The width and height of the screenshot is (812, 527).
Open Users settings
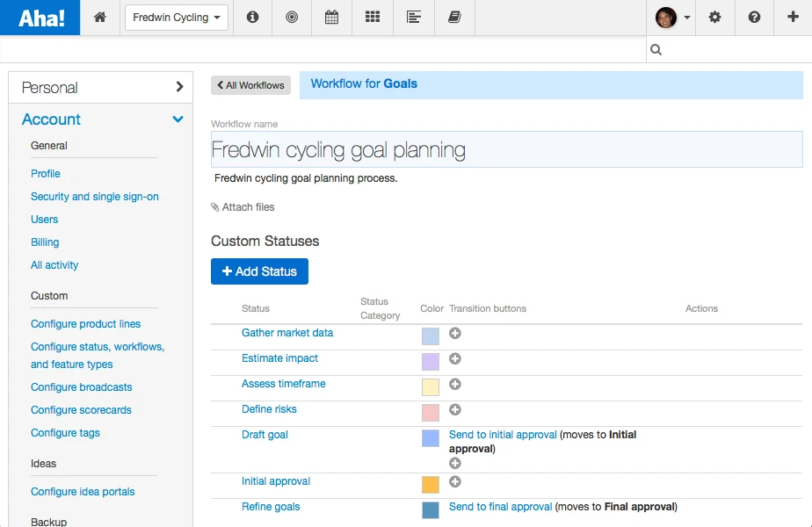45,219
